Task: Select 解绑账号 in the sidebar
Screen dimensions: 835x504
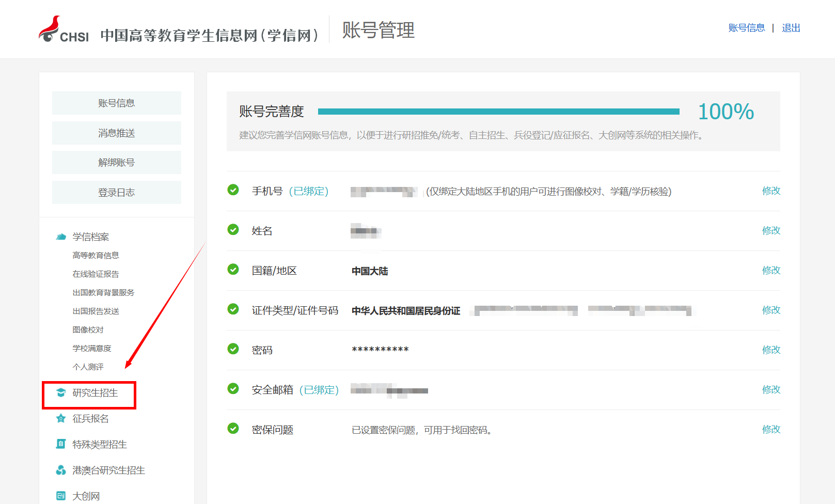Action: pyautogui.click(x=116, y=163)
